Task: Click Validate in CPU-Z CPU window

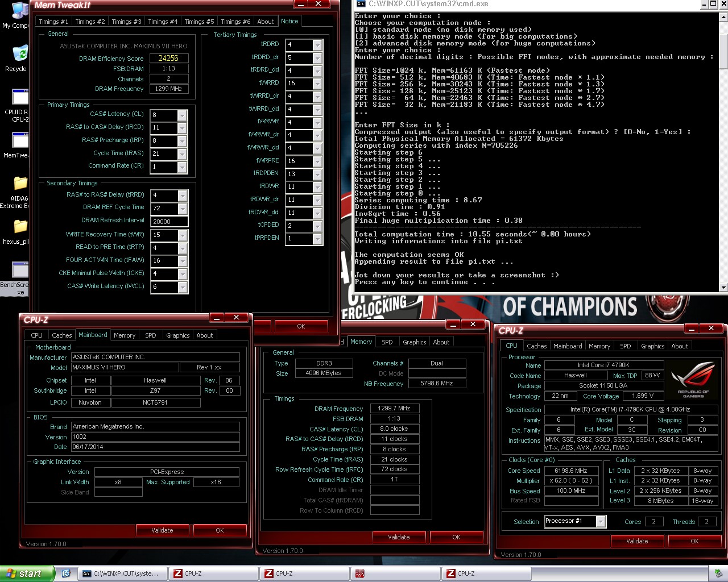Action: pyautogui.click(x=637, y=541)
